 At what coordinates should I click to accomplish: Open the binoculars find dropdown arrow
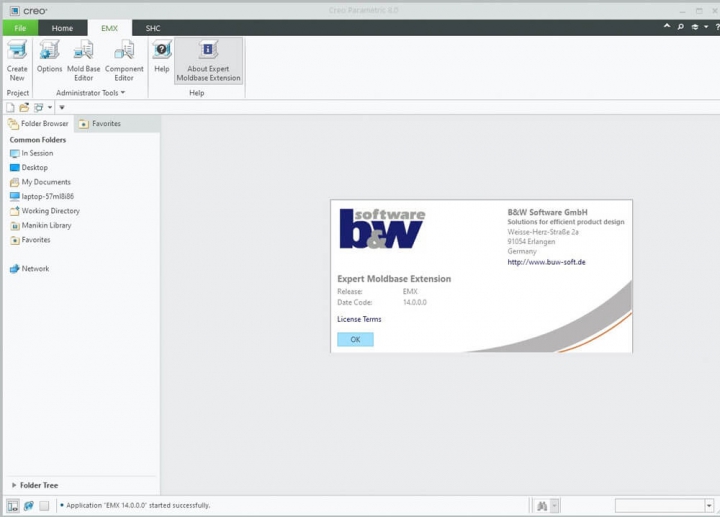point(555,506)
